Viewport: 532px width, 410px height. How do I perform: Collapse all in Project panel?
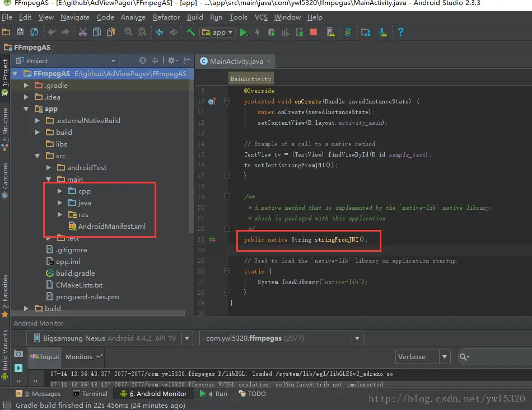pos(155,60)
